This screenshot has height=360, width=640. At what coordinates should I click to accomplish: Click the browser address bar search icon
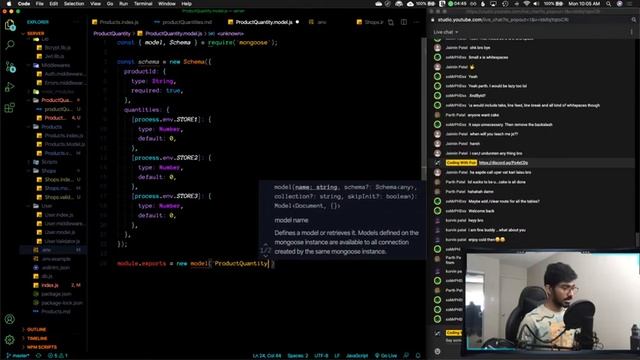click(x=634, y=20)
